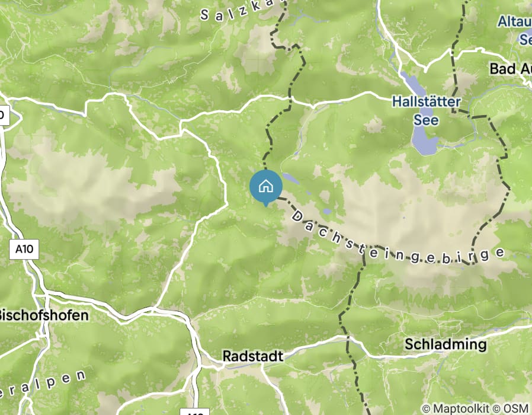Screen dimensions: 532x415
Task: Click the Bischofshofen town label
Action: click(x=43, y=315)
